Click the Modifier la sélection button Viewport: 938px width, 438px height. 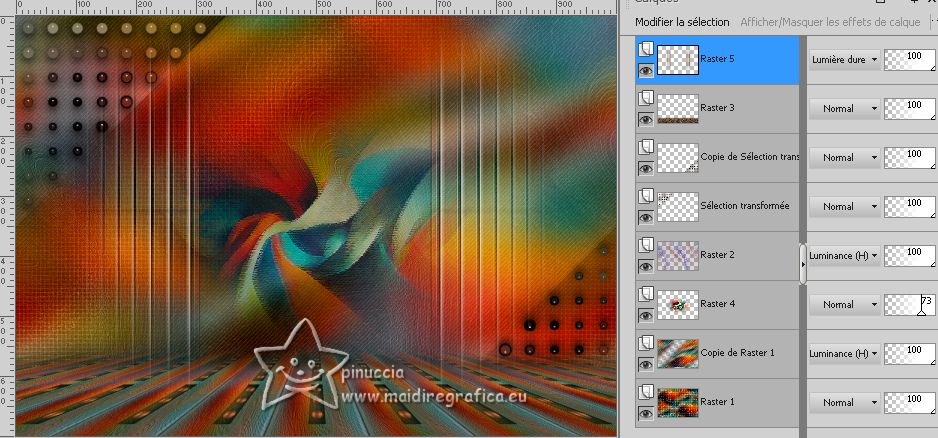point(682,22)
